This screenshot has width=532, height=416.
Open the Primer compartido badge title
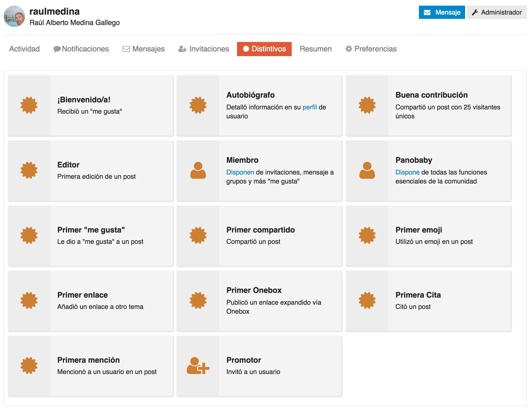click(261, 230)
